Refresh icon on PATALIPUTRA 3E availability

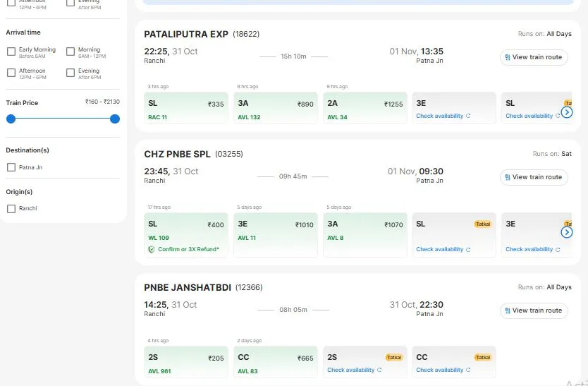click(468, 116)
